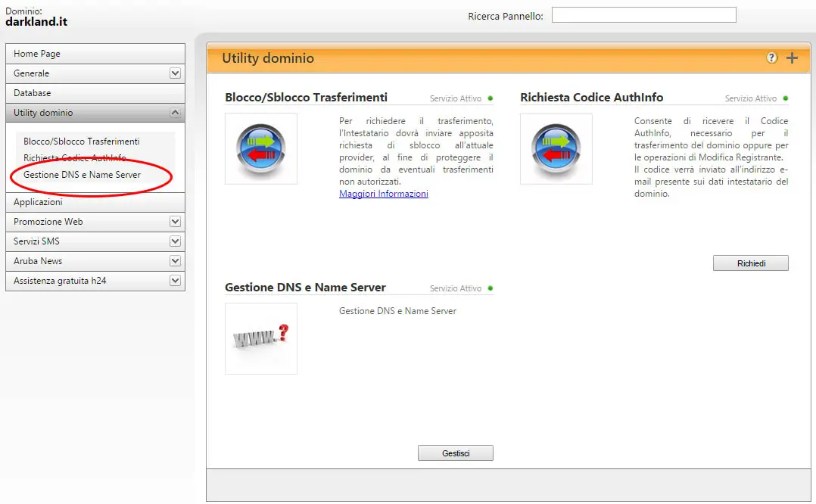816x504 pixels.
Task: Expand the Promozione Web dropdown arrow
Action: coord(175,222)
